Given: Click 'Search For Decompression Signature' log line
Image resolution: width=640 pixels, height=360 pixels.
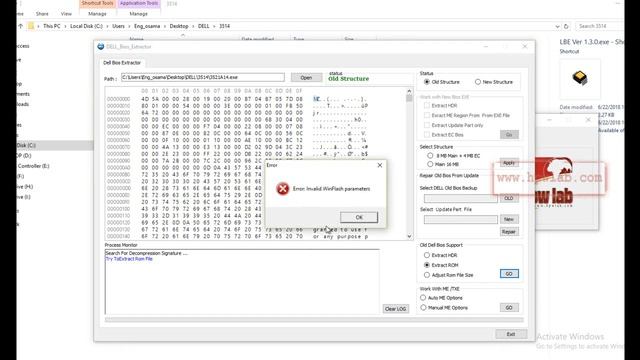Looking at the screenshot, I should click(x=146, y=253).
